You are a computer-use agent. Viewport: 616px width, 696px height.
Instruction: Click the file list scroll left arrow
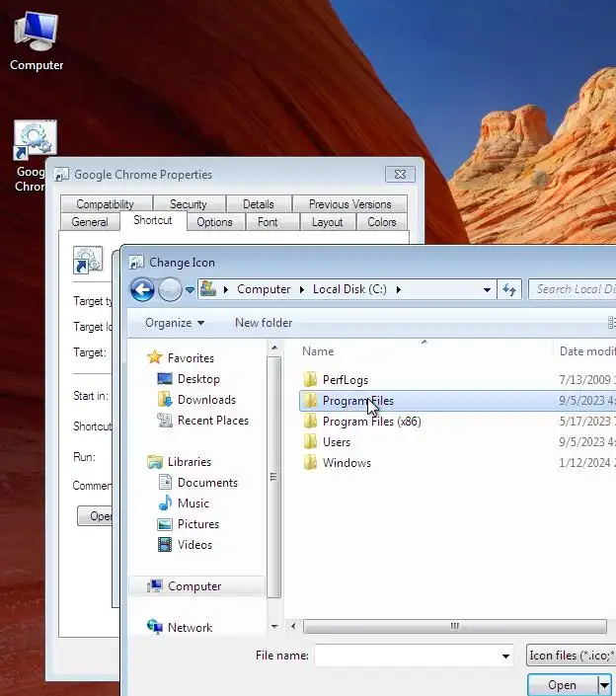point(293,626)
